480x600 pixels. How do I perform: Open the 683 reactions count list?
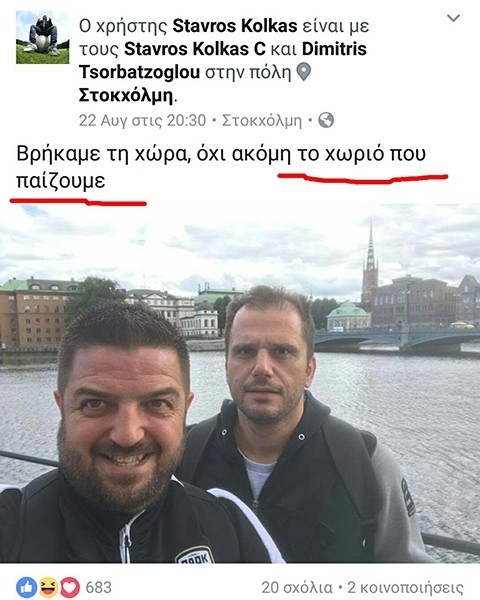point(98,587)
